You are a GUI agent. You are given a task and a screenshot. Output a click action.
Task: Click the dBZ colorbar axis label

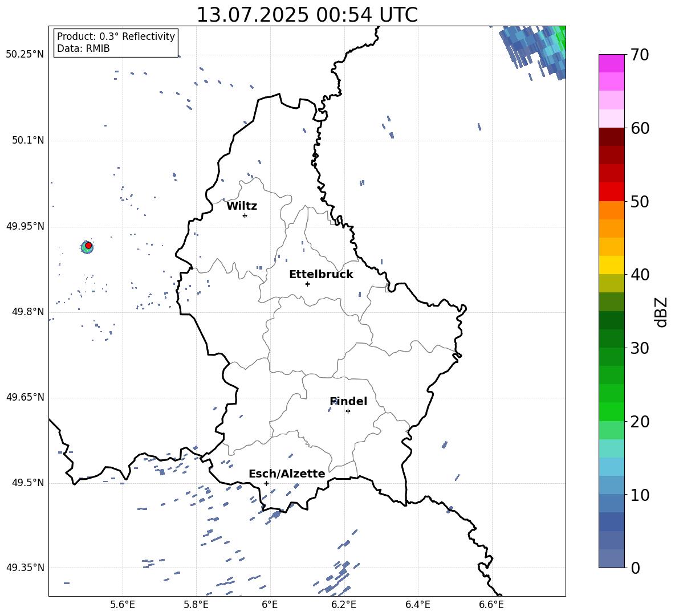pos(662,312)
